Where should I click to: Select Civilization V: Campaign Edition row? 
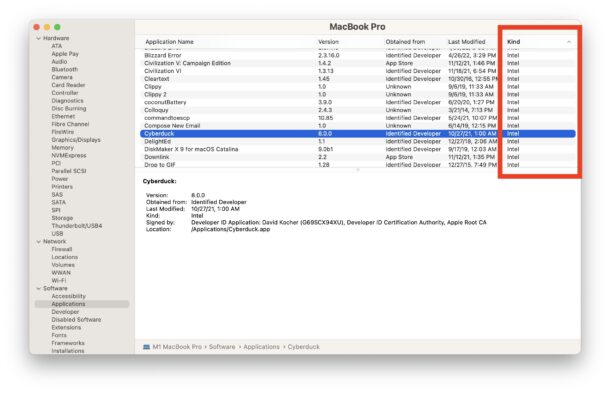(358, 63)
